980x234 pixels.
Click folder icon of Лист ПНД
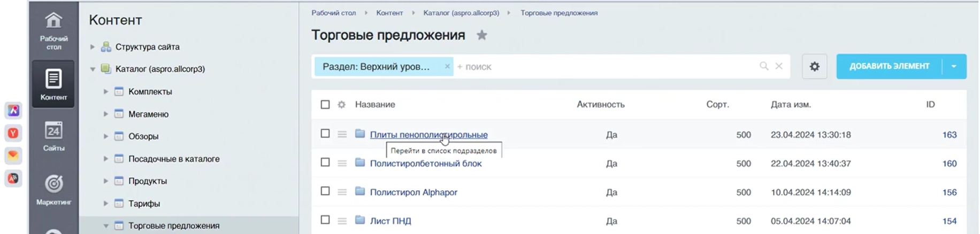click(360, 220)
